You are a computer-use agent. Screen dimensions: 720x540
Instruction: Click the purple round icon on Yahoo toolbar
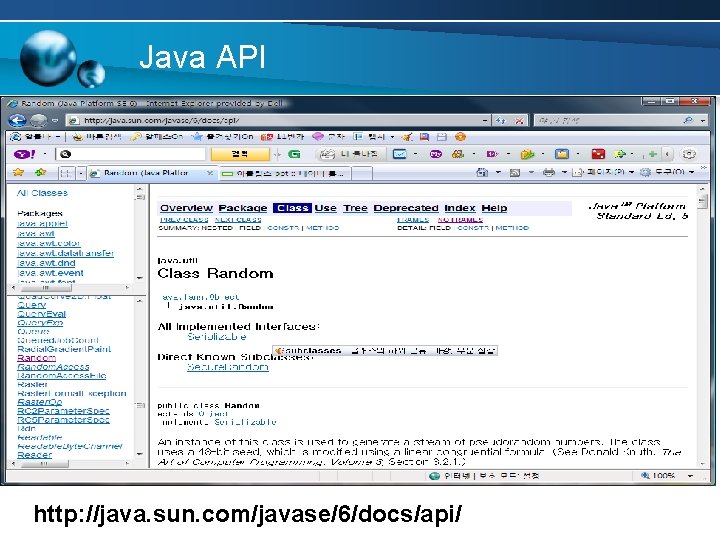click(435, 154)
